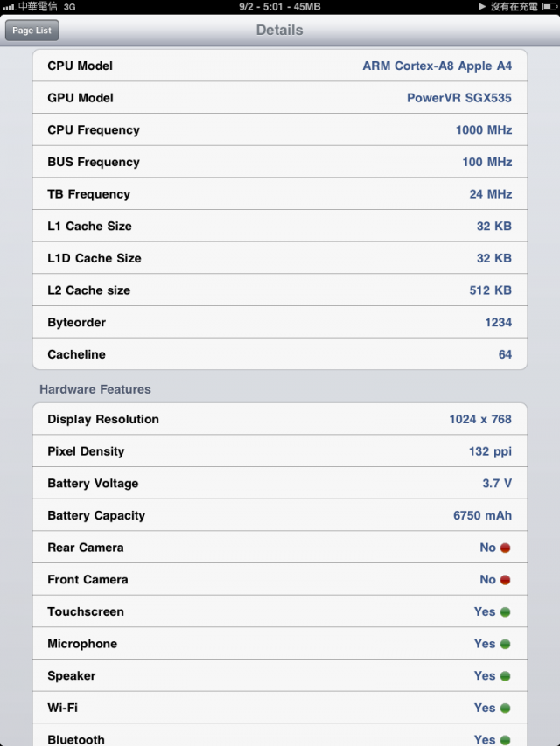
Task: Click the green Speaker status dot
Action: 505,676
